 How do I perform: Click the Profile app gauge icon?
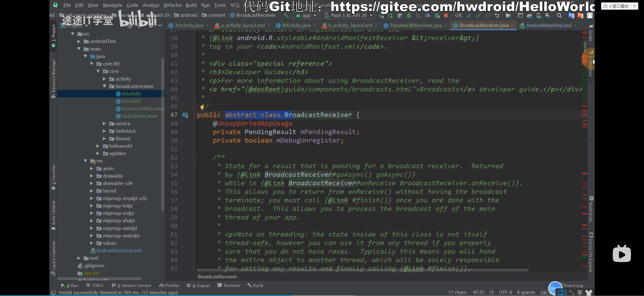click(x=427, y=15)
